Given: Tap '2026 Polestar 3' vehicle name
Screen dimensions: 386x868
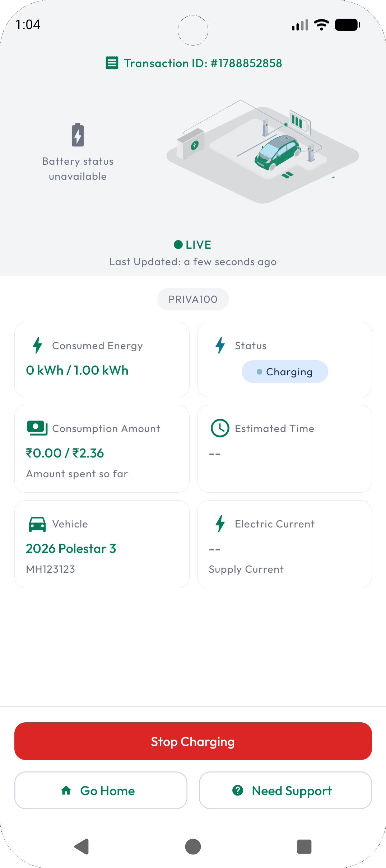Looking at the screenshot, I should [71, 549].
